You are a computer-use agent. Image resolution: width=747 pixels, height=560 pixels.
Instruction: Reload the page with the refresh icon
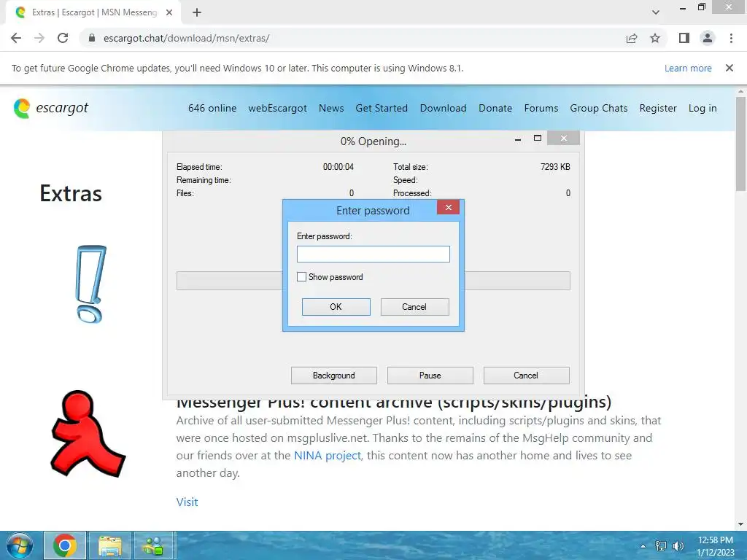63,38
